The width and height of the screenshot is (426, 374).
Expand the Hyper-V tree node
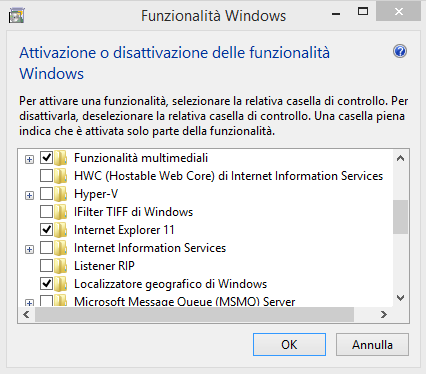coord(29,195)
